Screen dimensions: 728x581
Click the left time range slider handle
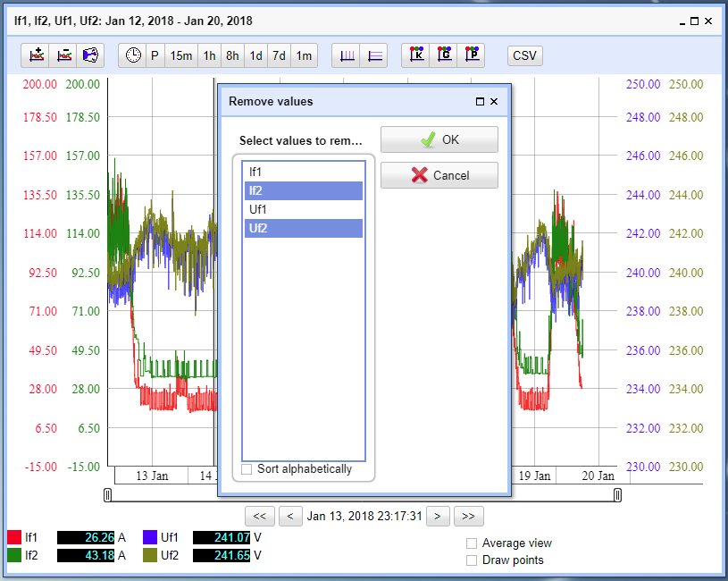pos(108,495)
